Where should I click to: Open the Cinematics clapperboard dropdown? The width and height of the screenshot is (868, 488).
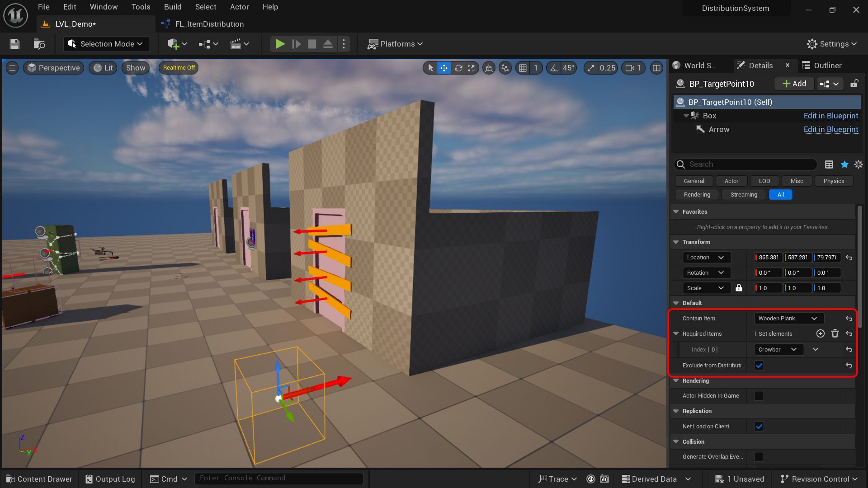click(240, 44)
